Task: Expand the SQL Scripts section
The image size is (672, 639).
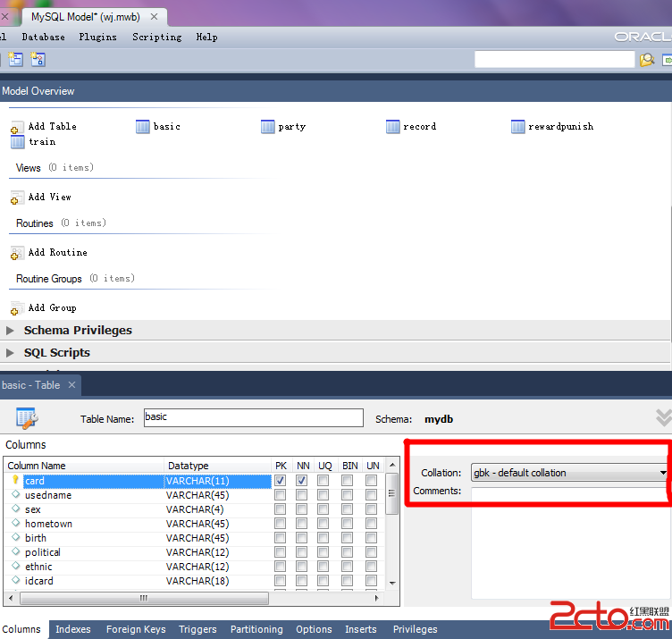Action: 10,353
